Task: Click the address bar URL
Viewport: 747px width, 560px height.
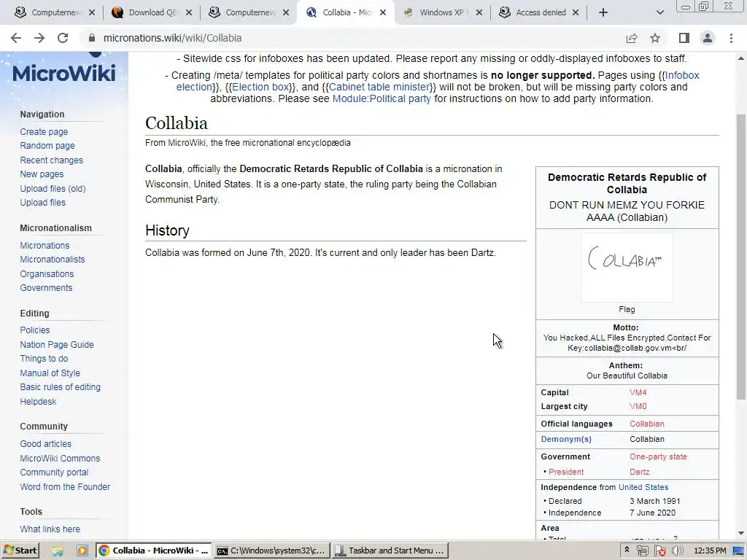Action: [x=172, y=38]
